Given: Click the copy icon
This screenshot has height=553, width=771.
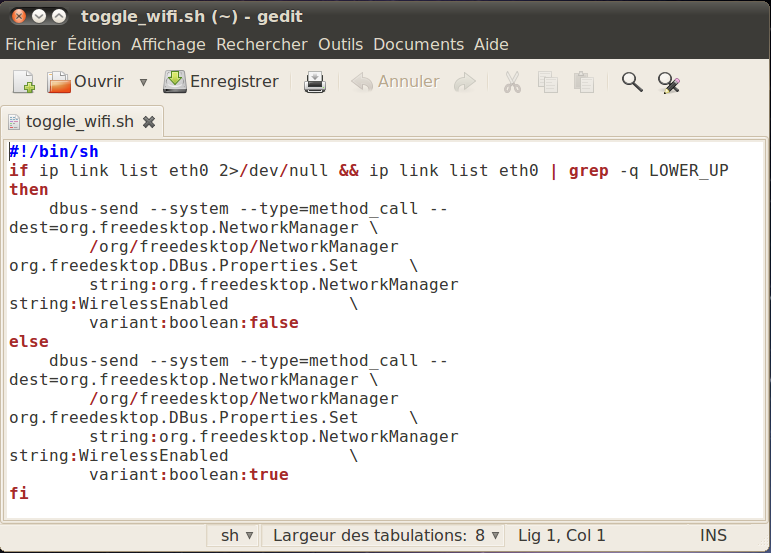Looking at the screenshot, I should (548, 82).
